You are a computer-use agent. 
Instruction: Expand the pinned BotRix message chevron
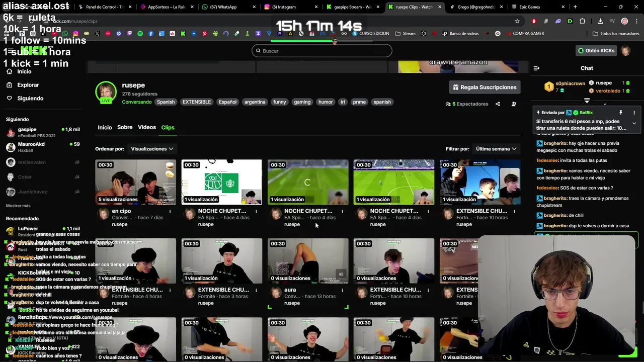coord(634,123)
